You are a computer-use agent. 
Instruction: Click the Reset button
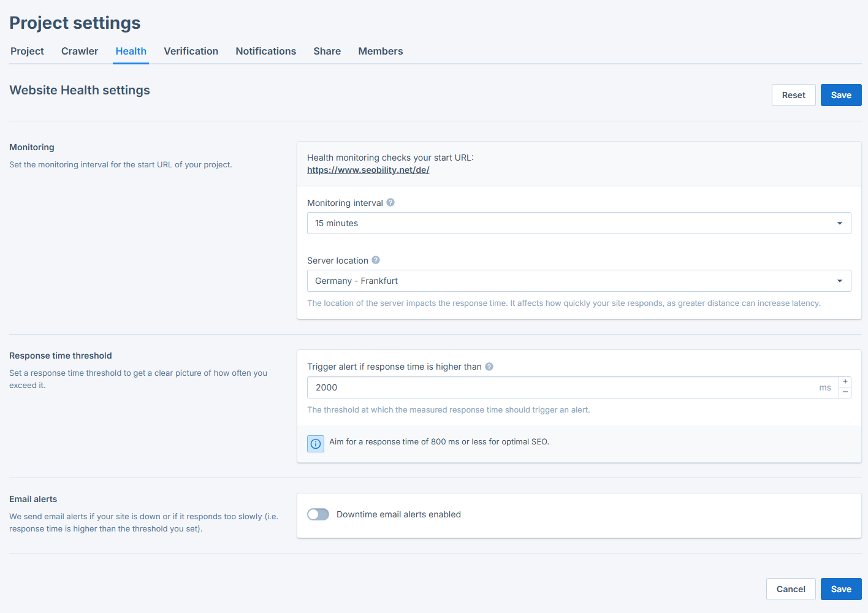coord(793,95)
